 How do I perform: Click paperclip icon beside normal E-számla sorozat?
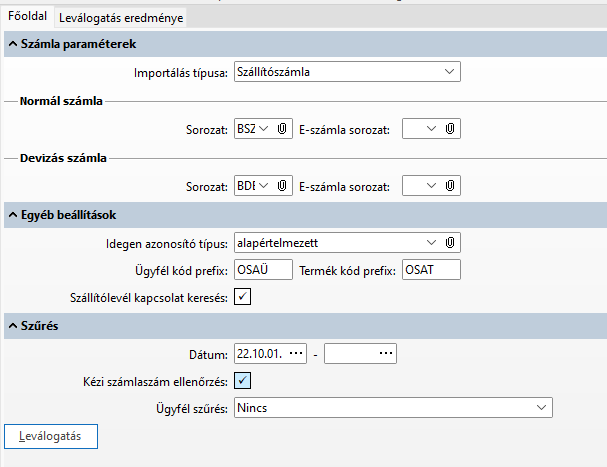tap(451, 128)
